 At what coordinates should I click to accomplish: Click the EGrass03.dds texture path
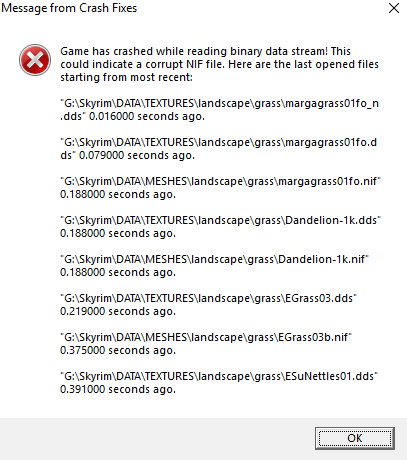(x=208, y=298)
